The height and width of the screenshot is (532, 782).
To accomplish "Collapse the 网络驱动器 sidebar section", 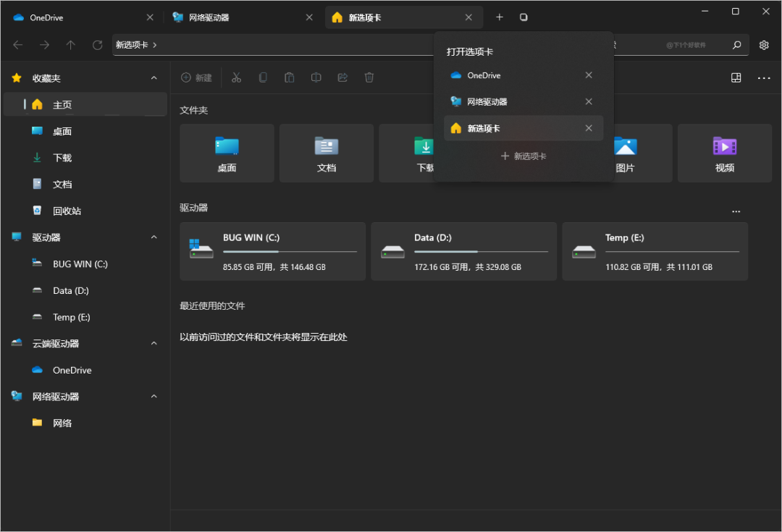I will [154, 397].
